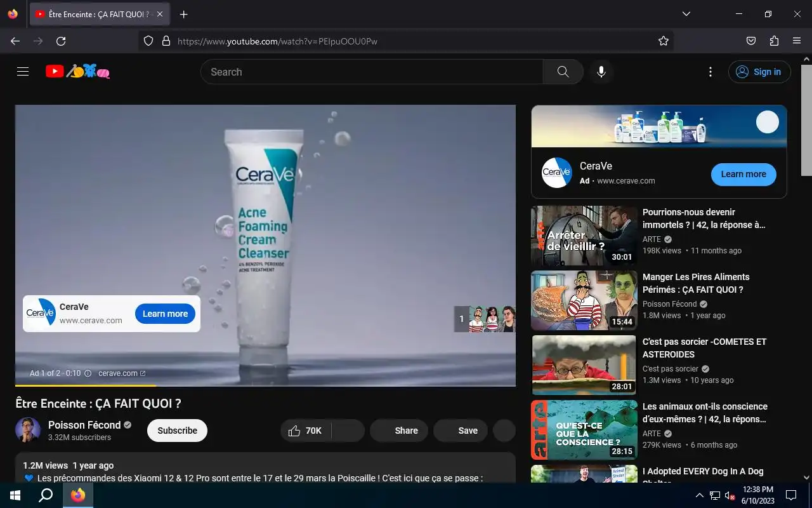Image resolution: width=812 pixels, height=508 pixels.
Task: Click the page scrollbar thumb
Action: coord(806,121)
